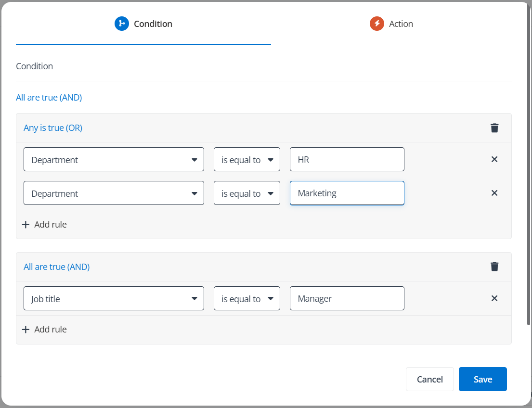Toggle the top-level All are true (AND) operator
532x408 pixels.
point(49,98)
